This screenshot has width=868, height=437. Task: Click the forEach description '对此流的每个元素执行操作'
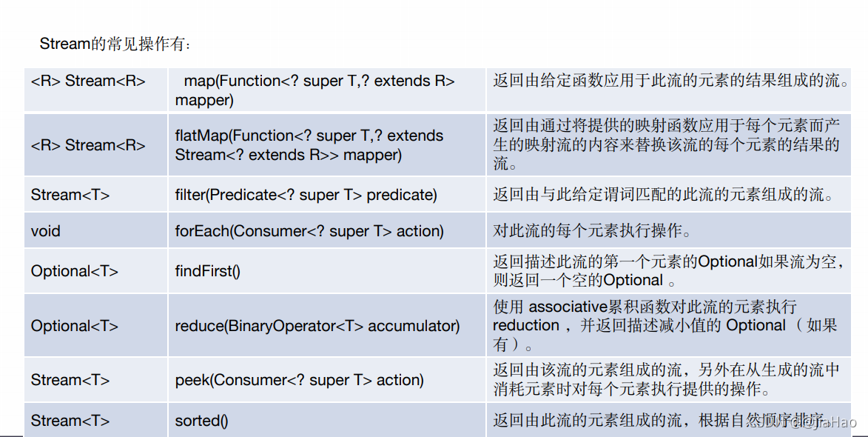pyautogui.click(x=592, y=230)
